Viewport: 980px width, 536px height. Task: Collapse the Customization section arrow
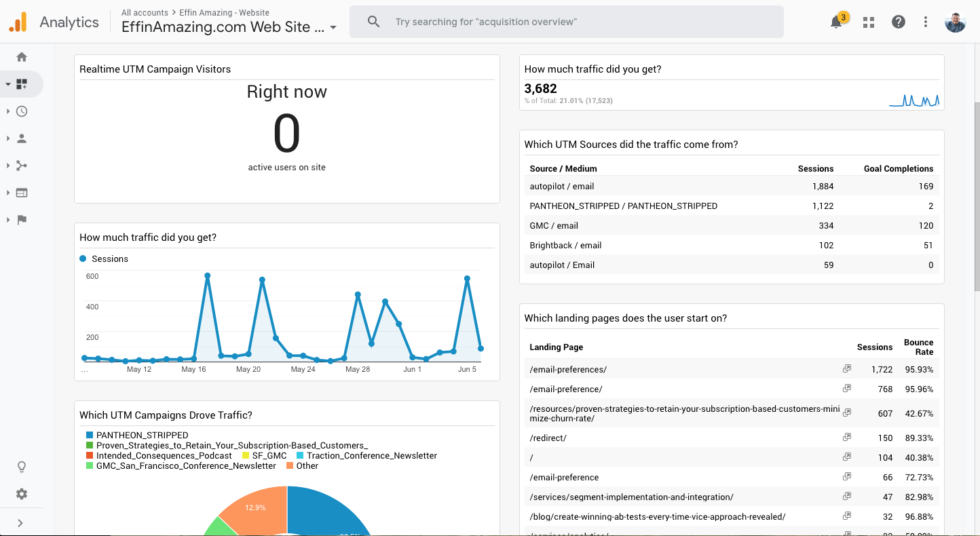[x=8, y=85]
